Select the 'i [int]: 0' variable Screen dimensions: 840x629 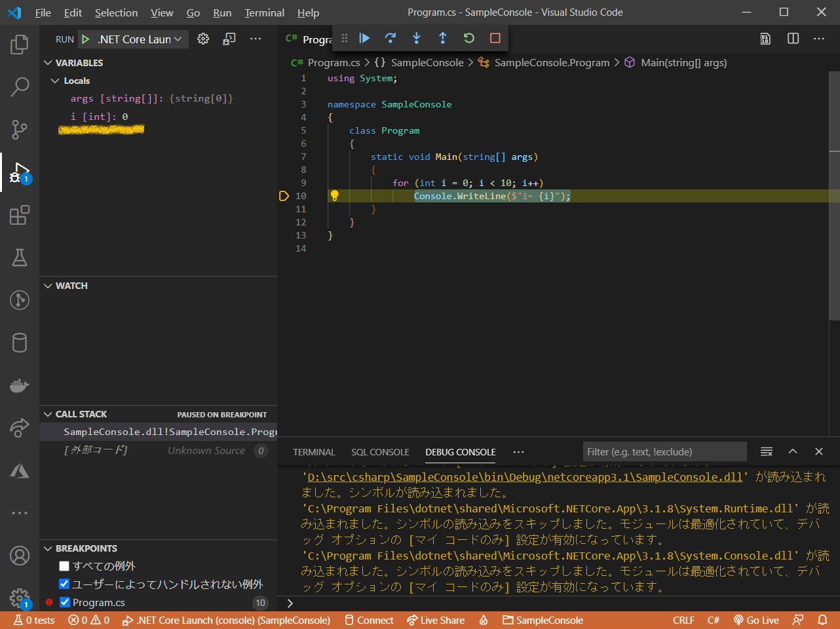click(158, 117)
